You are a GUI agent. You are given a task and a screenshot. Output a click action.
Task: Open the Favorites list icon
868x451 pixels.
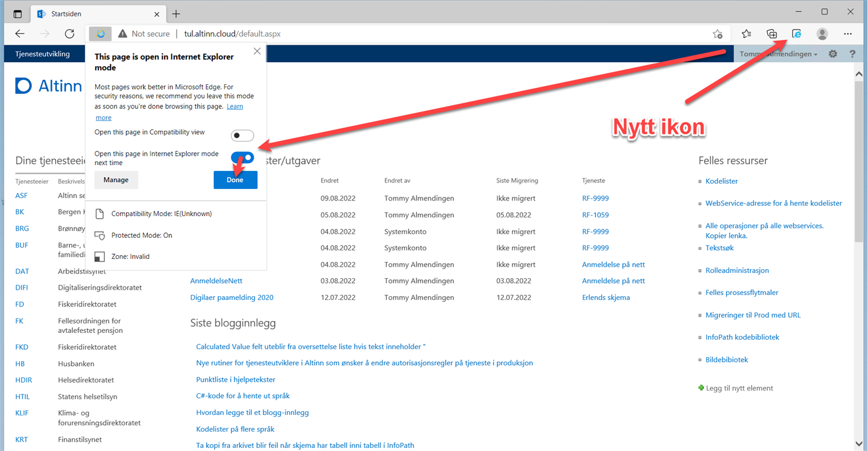tap(746, 34)
